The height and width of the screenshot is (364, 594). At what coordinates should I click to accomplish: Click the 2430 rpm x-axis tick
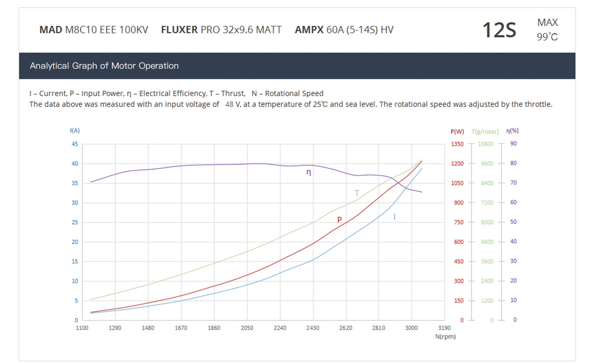click(313, 328)
